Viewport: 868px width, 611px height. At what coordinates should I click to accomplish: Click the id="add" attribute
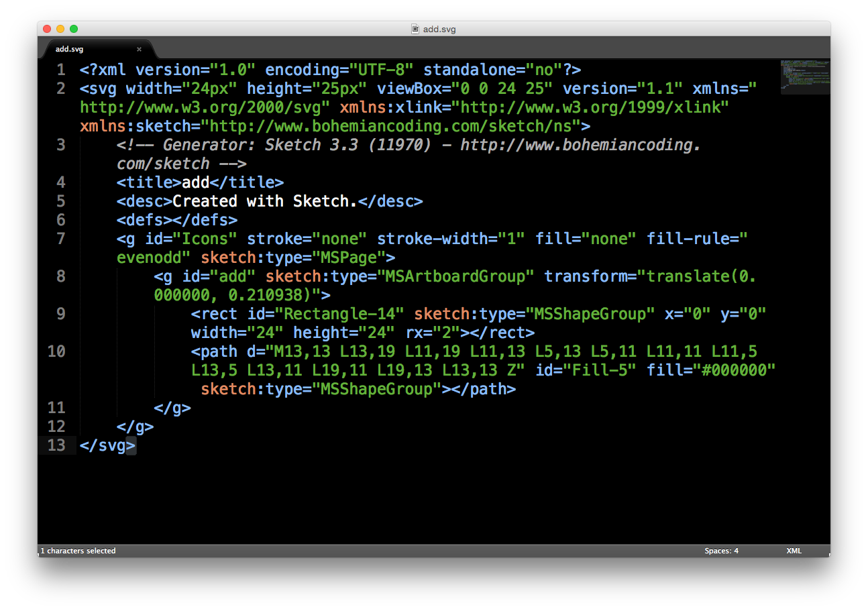point(219,276)
